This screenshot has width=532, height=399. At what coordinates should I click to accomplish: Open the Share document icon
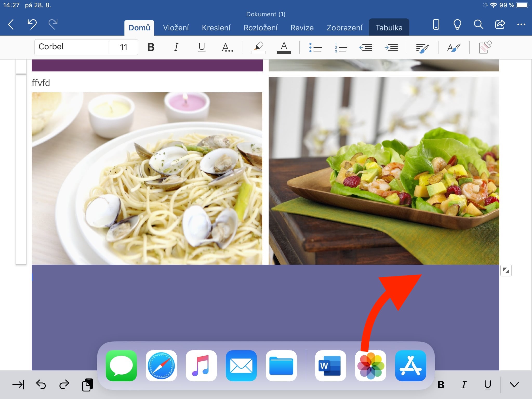[500, 24]
